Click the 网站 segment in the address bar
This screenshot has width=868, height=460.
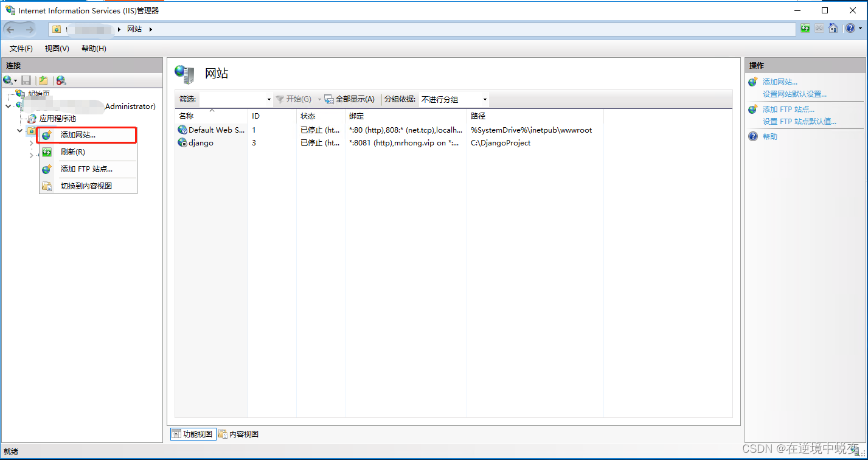134,29
